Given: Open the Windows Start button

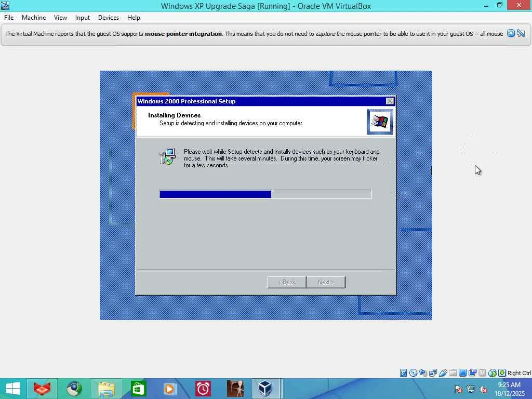Looking at the screenshot, I should pyautogui.click(x=13, y=389).
